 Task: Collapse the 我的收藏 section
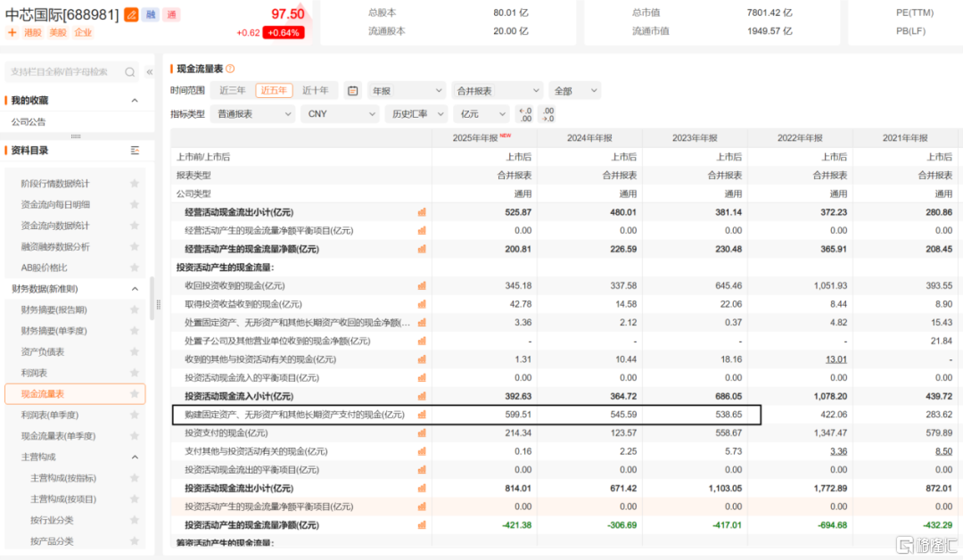(135, 101)
